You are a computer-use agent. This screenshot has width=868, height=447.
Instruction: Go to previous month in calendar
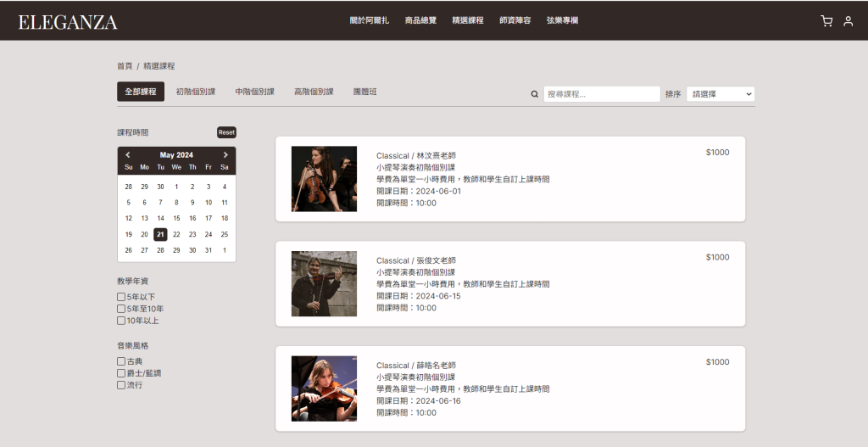128,155
